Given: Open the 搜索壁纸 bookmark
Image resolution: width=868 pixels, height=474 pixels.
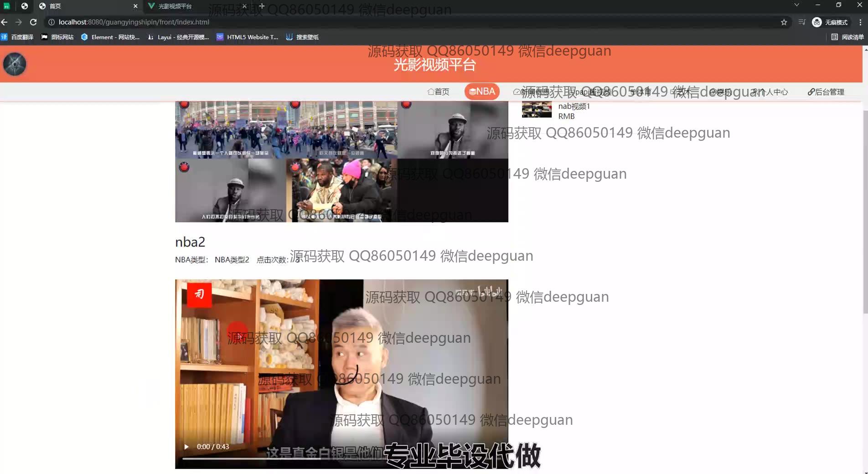Looking at the screenshot, I should [302, 37].
